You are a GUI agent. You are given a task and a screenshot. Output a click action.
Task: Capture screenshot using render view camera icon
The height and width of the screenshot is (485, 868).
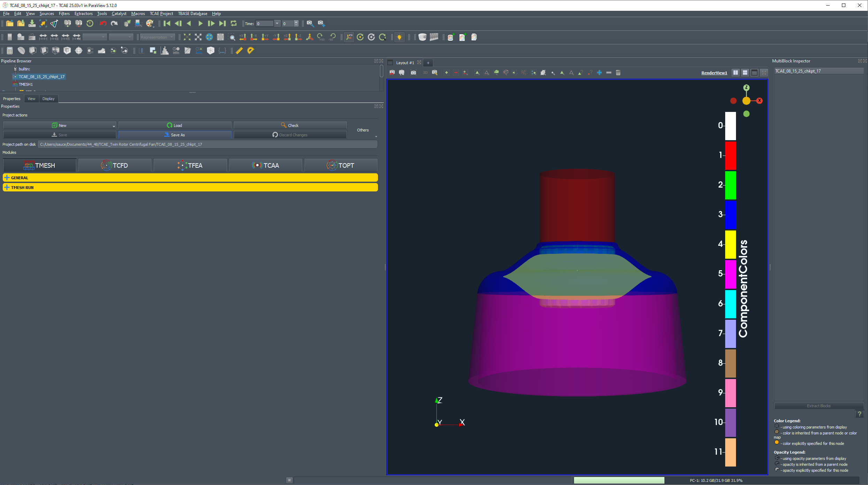413,73
